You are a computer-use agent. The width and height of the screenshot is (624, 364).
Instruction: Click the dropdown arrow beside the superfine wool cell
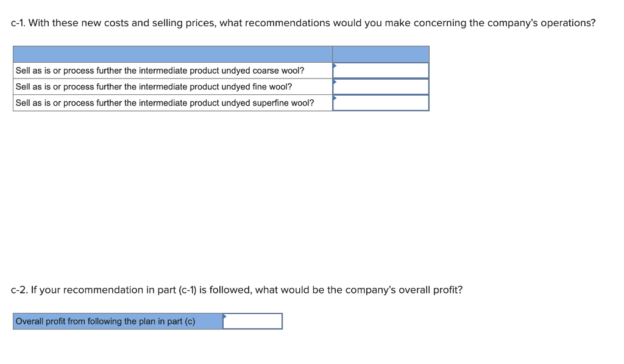pyautogui.click(x=334, y=99)
